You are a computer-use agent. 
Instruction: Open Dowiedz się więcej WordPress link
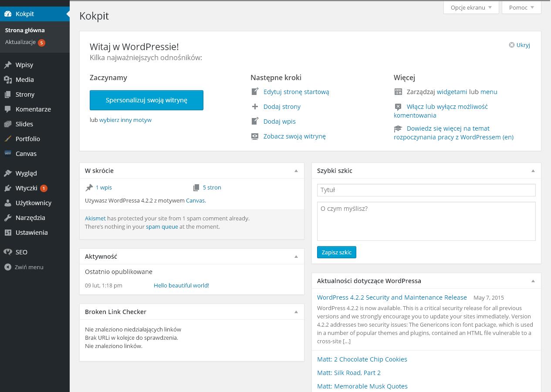(453, 133)
